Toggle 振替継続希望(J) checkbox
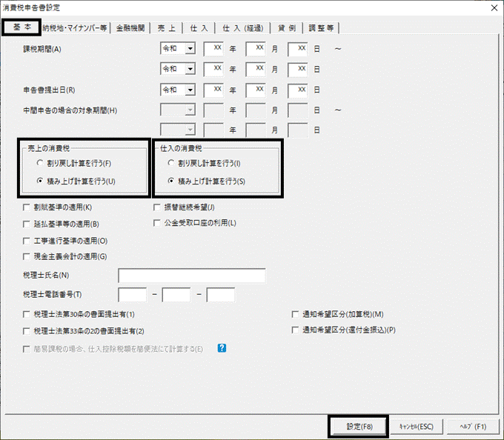 coord(157,208)
